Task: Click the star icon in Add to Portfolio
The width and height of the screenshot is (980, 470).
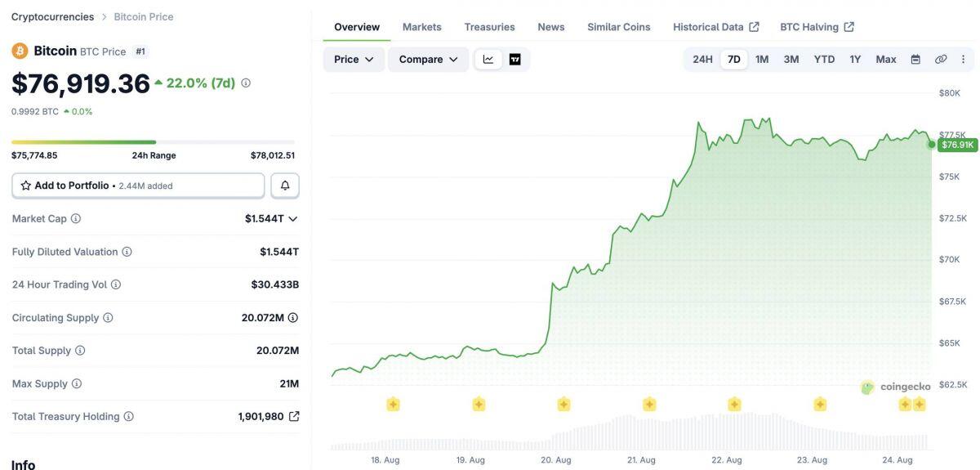Action: click(26, 186)
